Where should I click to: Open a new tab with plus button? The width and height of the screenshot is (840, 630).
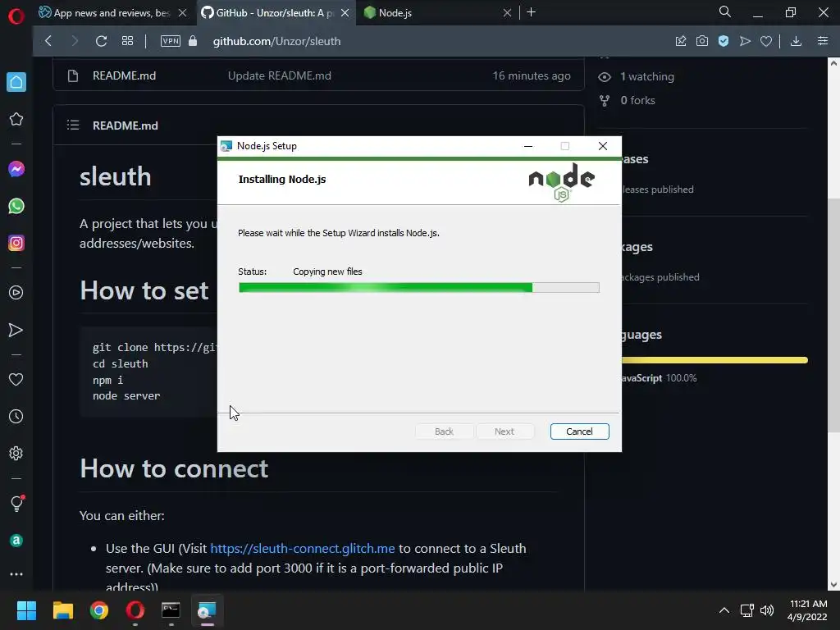click(x=531, y=12)
